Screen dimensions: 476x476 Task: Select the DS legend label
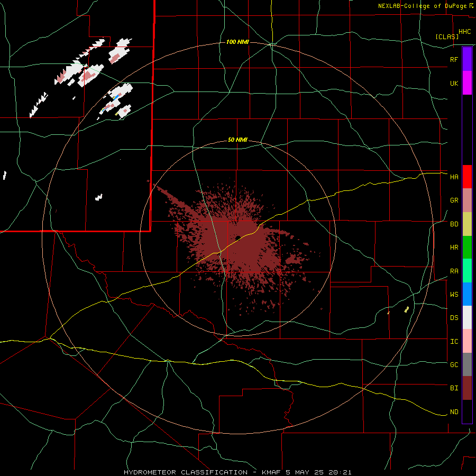tap(454, 317)
